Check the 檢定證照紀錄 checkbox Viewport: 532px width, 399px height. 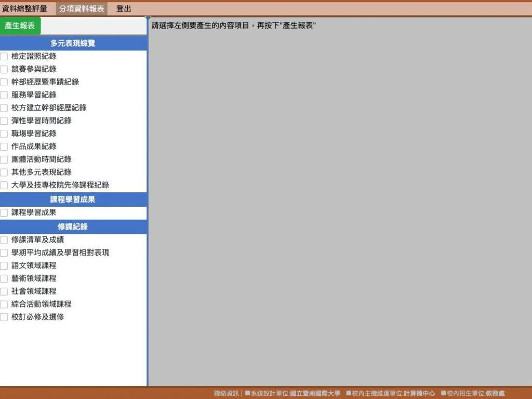tap(4, 56)
